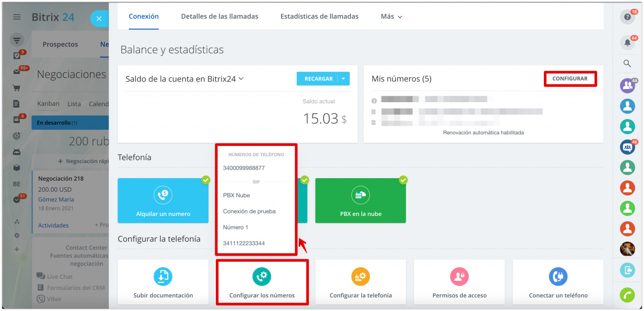Image resolution: width=644 pixels, height=311 pixels.
Task: Open the Subir documentación tile
Action: (163, 282)
